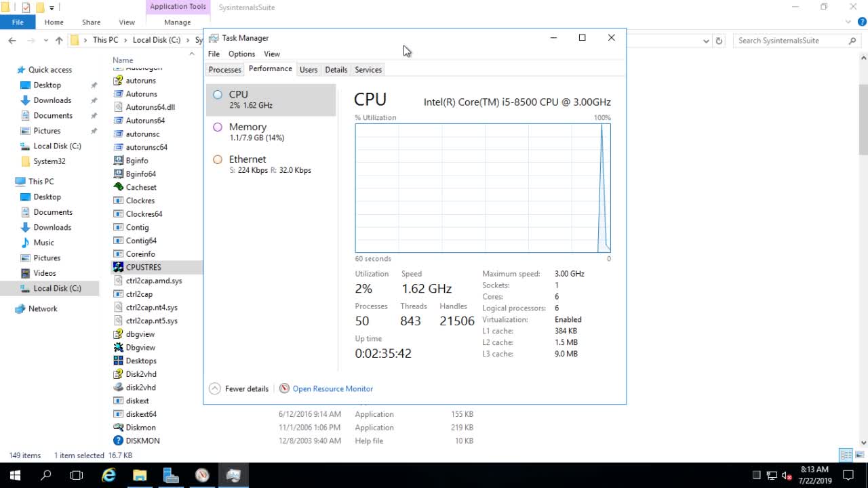The image size is (868, 488).
Task: Refresh the Explorer folder view
Action: pos(719,41)
